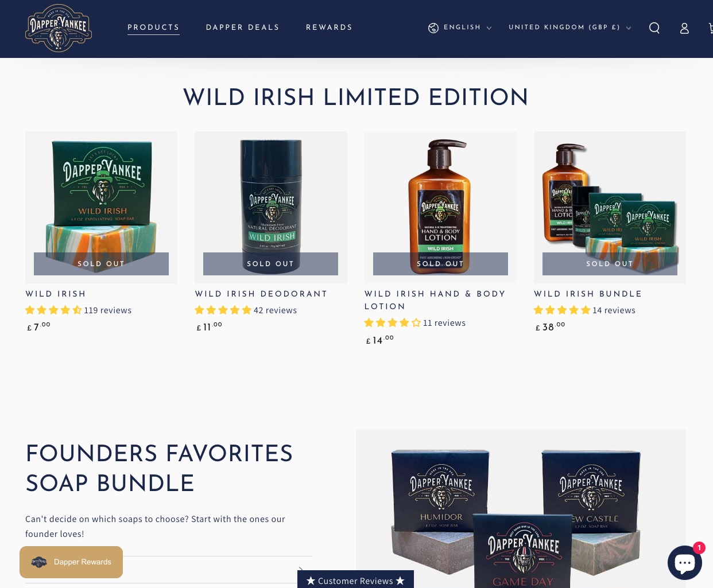The image size is (713, 588).
Task: Go to the Rewards menu item
Action: click(x=330, y=28)
